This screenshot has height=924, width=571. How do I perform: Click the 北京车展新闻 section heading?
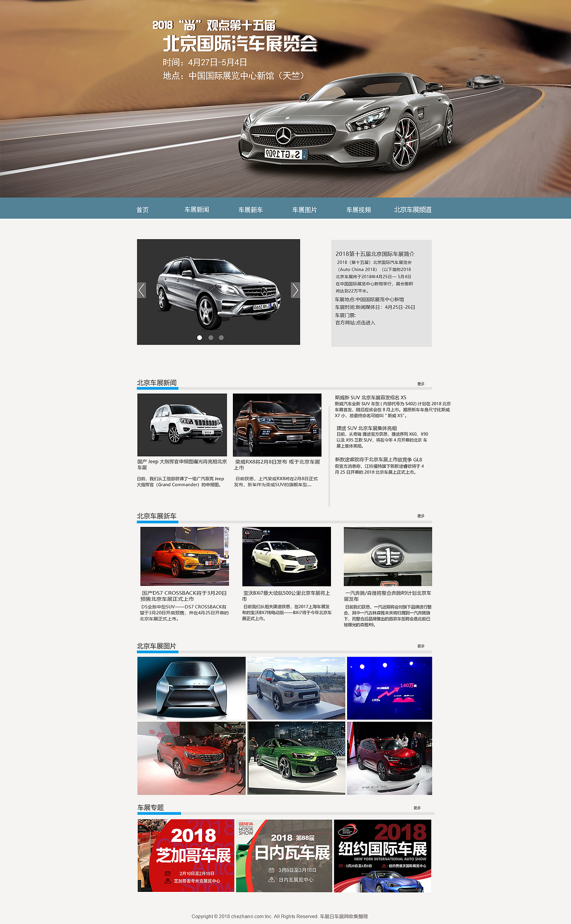[157, 383]
